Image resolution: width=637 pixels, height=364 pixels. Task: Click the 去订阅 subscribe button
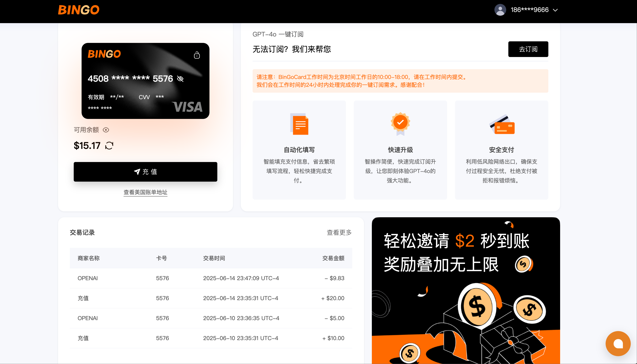tap(528, 49)
